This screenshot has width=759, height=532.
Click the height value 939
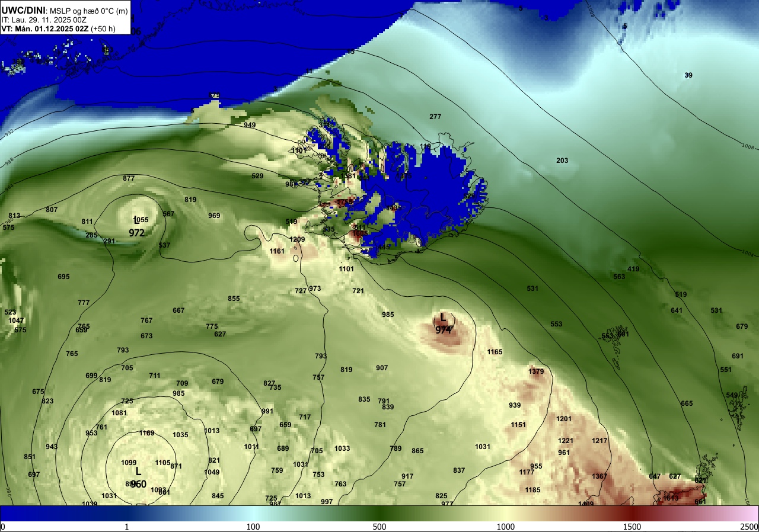[515, 405]
